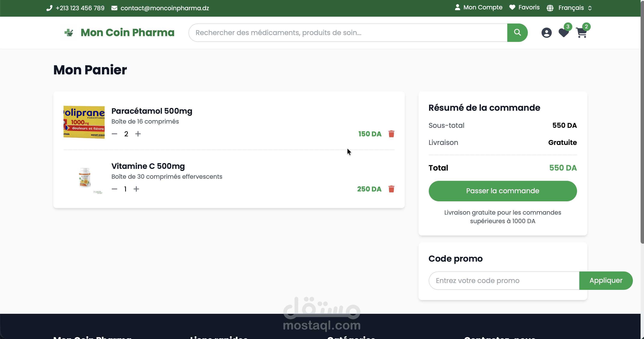The width and height of the screenshot is (644, 339).
Task: Click the green search magnifier button
Action: [517, 33]
